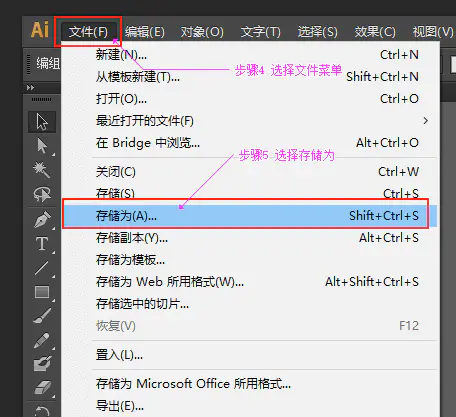Image resolution: width=456 pixels, height=417 pixels.
Task: Select the Line Segment tool
Action: click(x=42, y=268)
